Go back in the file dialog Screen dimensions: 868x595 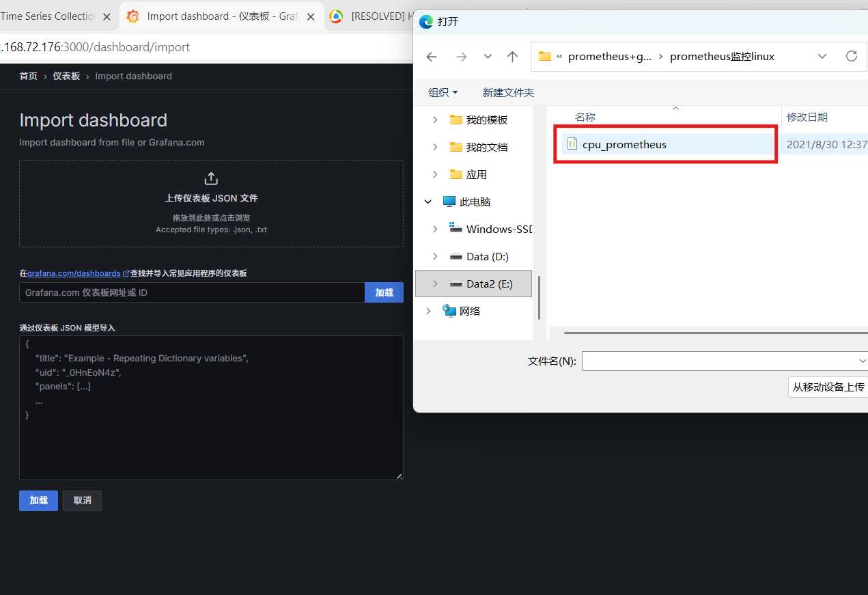tap(432, 57)
